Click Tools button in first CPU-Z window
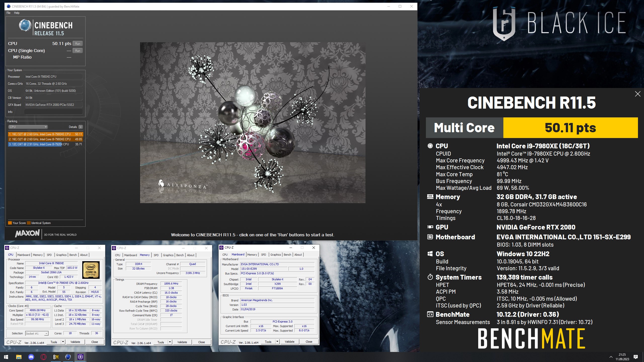 [x=54, y=342]
